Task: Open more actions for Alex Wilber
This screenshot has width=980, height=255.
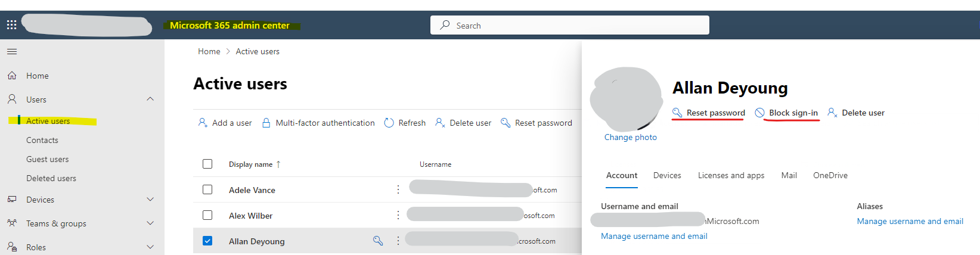Action: click(x=398, y=215)
